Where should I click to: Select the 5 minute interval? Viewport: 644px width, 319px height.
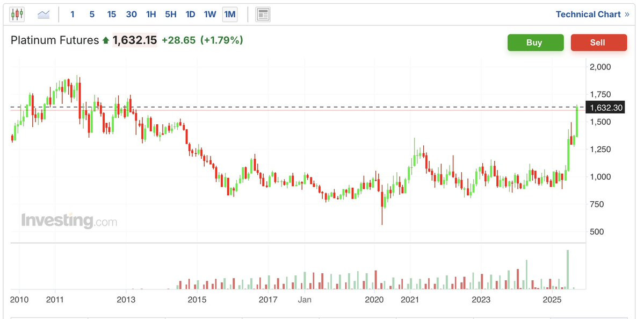92,15
